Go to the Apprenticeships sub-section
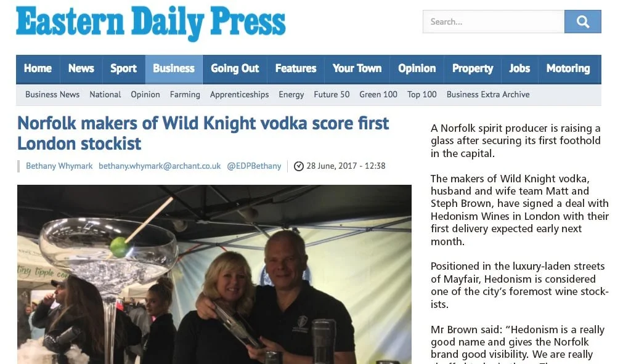This screenshot has width=631, height=364. click(x=240, y=94)
